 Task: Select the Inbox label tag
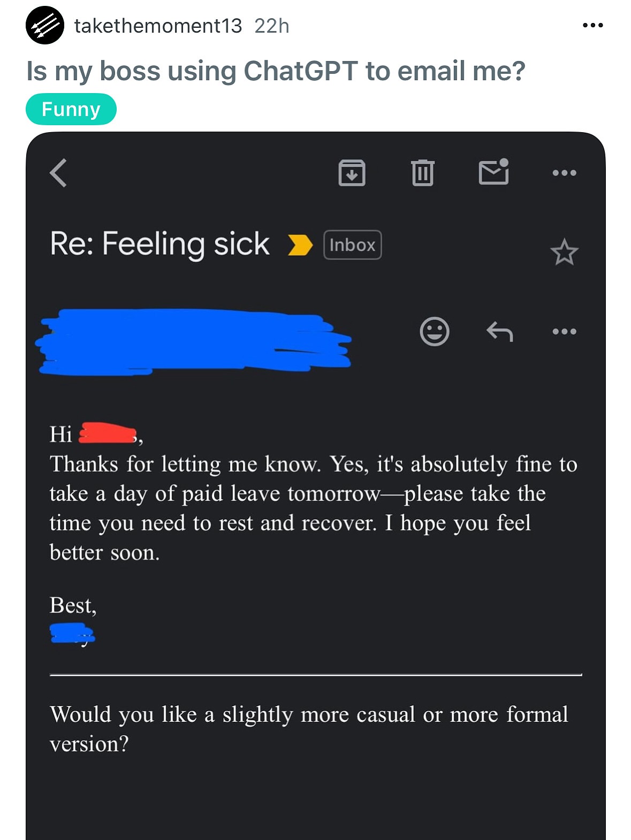coord(352,245)
